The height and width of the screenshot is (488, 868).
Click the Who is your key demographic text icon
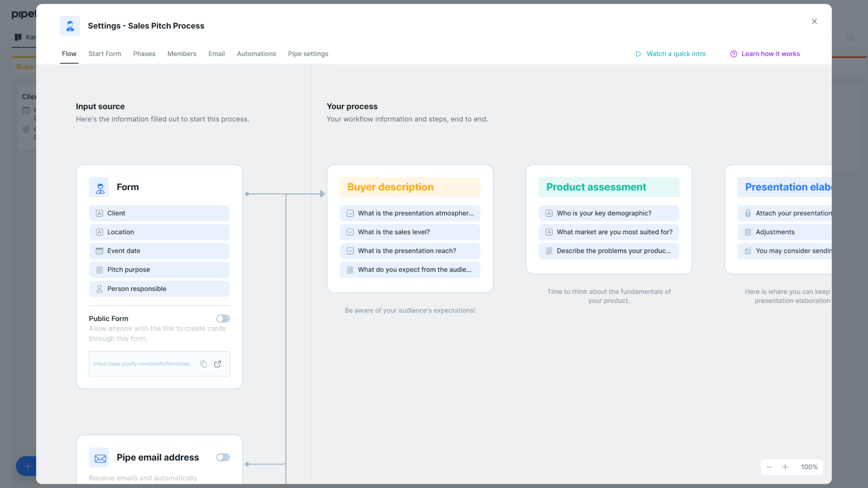pyautogui.click(x=548, y=213)
